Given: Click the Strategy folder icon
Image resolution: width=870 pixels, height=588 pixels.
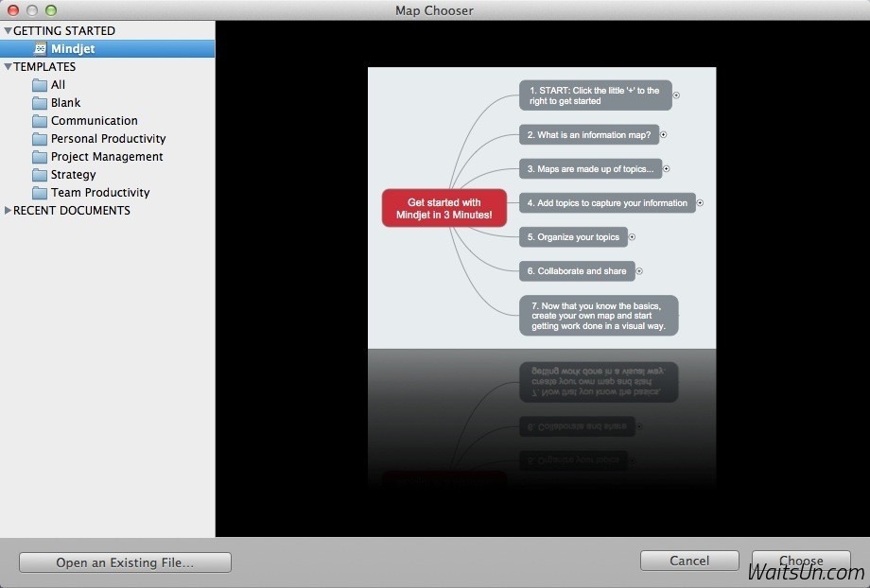Looking at the screenshot, I should coord(40,175).
